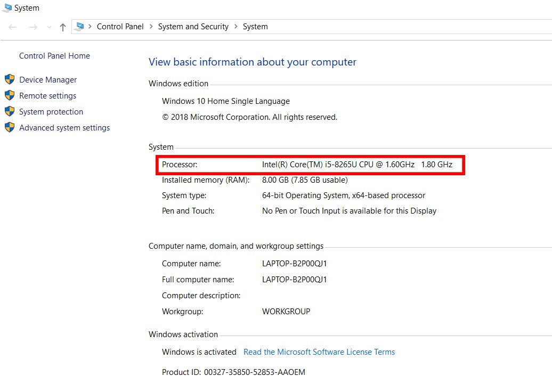
Task: Click the Device Manager shield icon
Action: pyautogui.click(x=10, y=79)
